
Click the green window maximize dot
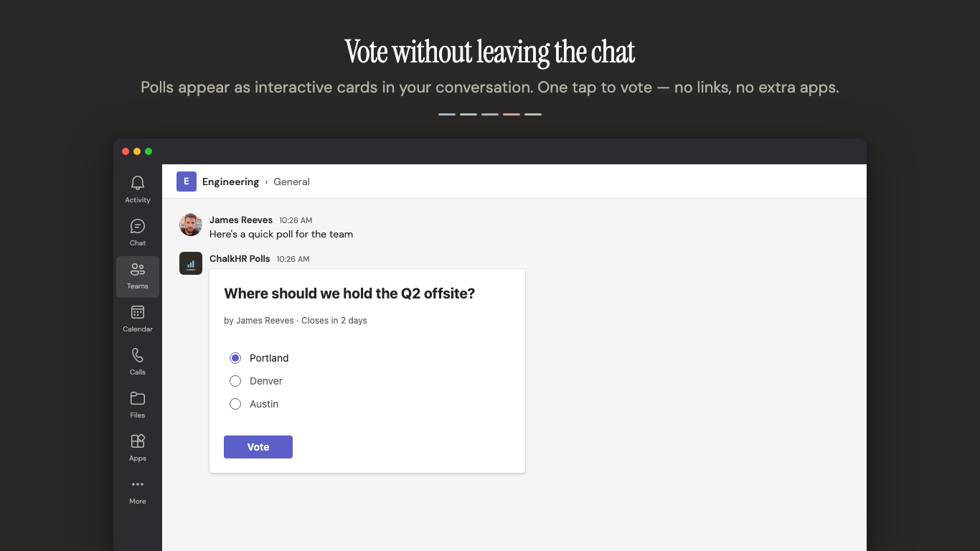149,151
